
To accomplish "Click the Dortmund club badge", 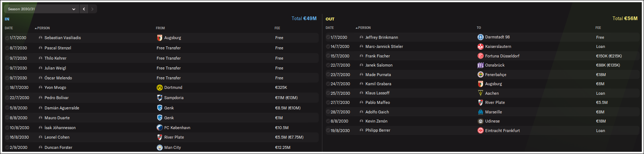I will tap(160, 87).
